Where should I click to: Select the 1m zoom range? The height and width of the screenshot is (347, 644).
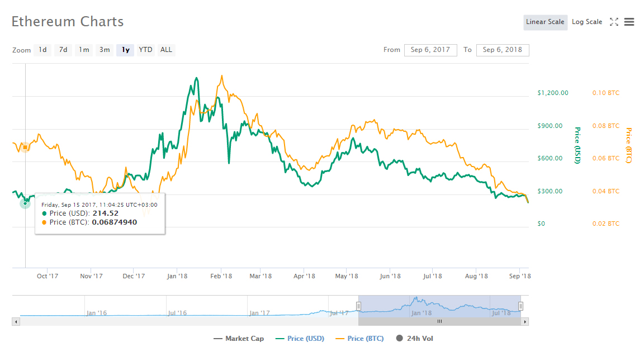pos(84,50)
